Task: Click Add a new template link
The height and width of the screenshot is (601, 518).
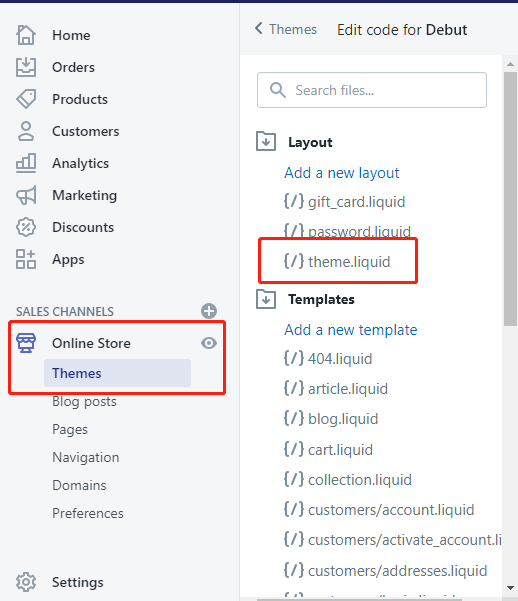Action: click(350, 330)
